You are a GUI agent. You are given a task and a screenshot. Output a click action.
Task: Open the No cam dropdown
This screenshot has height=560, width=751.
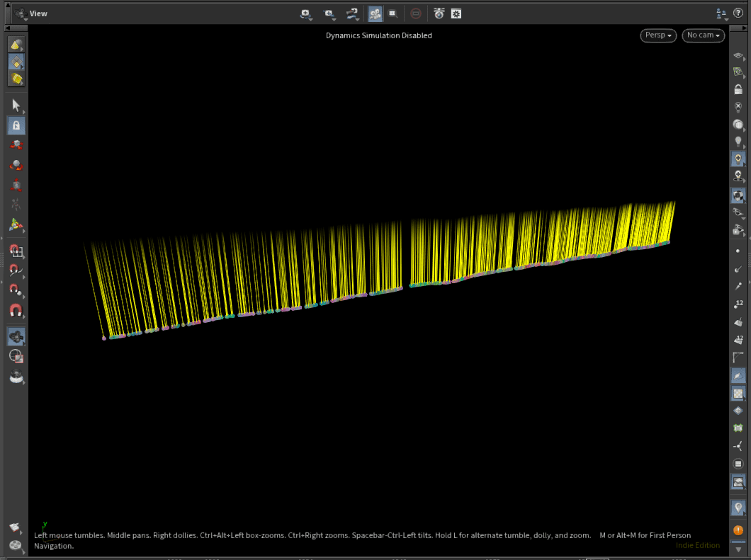[703, 35]
